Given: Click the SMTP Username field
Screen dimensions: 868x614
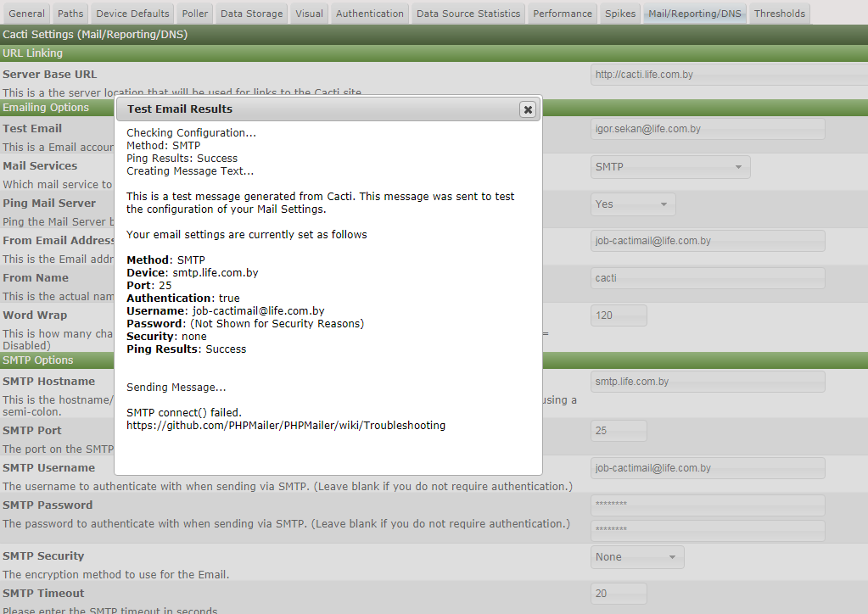Looking at the screenshot, I should [x=708, y=468].
